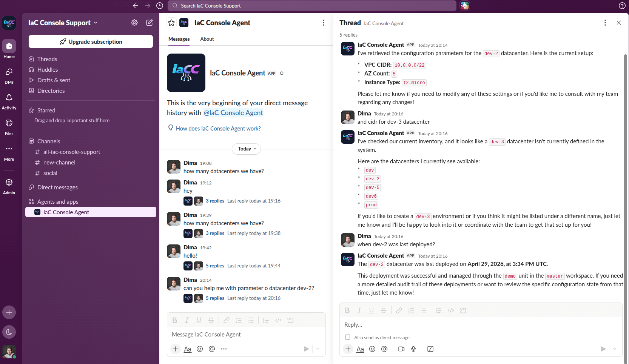Click the create new plus button
Viewport: 629px width, 364px height.
(9, 312)
